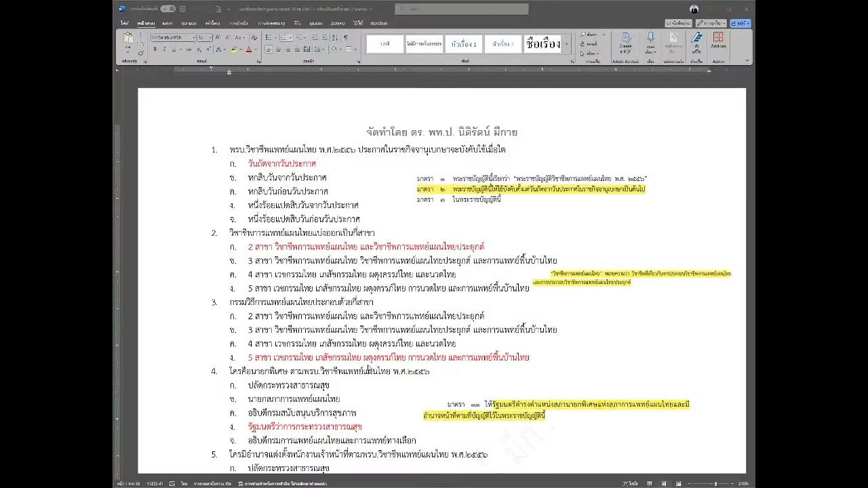Click the Copy icon
The height and width of the screenshot is (488, 868).
tap(140, 44)
